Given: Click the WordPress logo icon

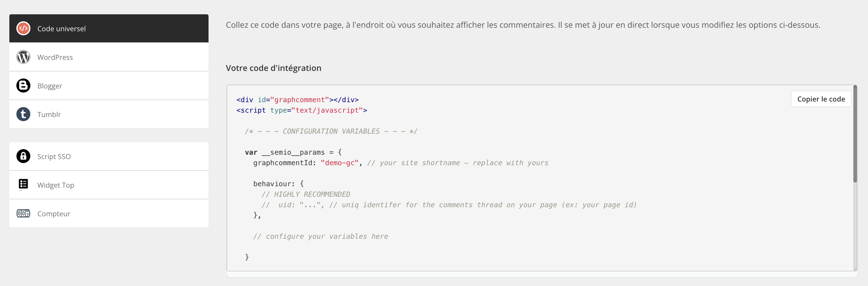Looking at the screenshot, I should 23,57.
